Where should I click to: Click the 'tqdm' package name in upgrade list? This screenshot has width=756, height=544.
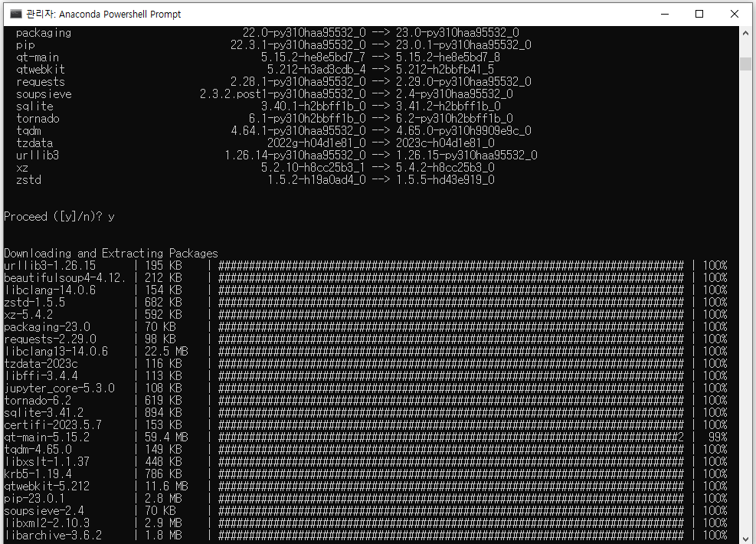(28, 131)
